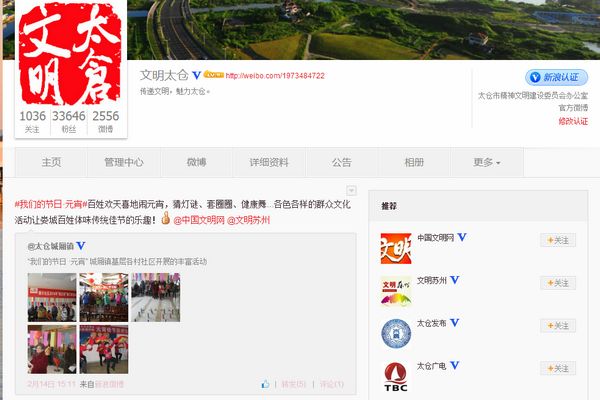The image size is (600, 400).
Task: Open the 修改认证 link
Action: point(573,121)
